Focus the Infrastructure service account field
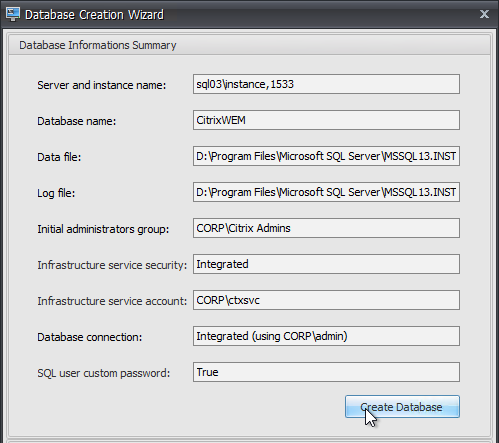Viewport: 499px width, 443px height. point(326,300)
